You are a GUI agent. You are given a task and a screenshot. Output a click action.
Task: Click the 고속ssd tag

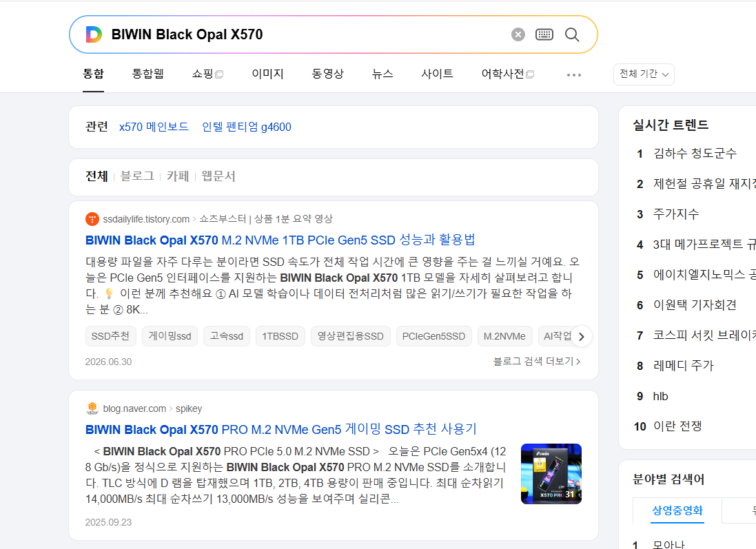point(227,336)
